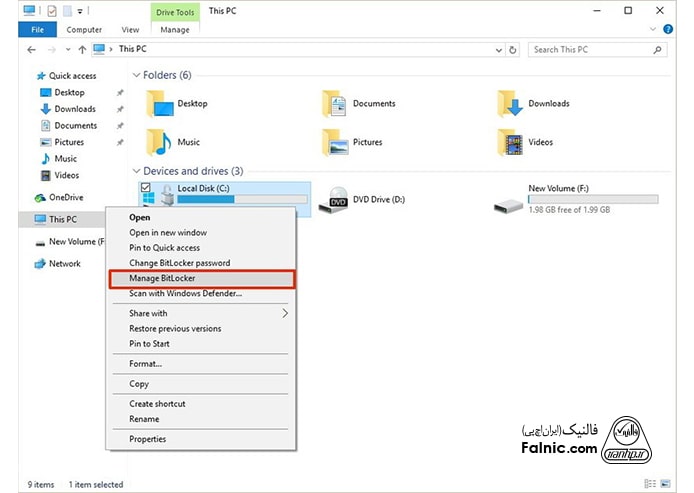Open the Music folder icon
Viewport: 694px width, 493px height.
[x=158, y=142]
